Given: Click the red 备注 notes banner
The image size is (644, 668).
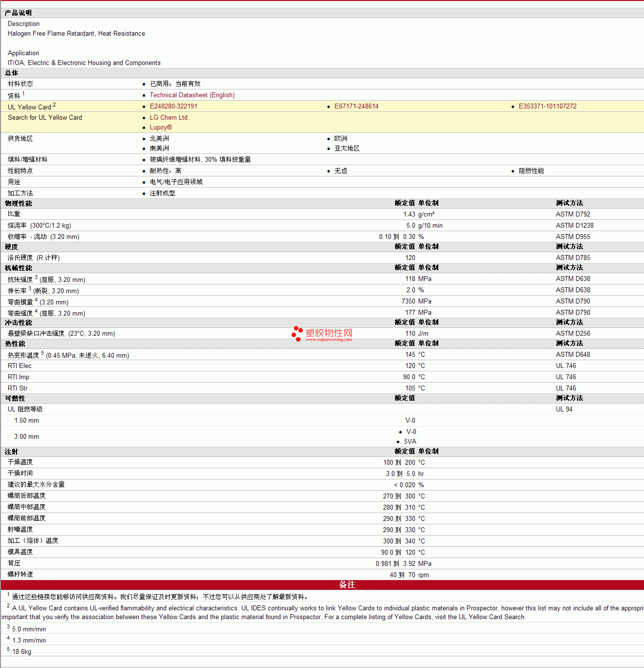Looking at the screenshot, I should point(322,585).
